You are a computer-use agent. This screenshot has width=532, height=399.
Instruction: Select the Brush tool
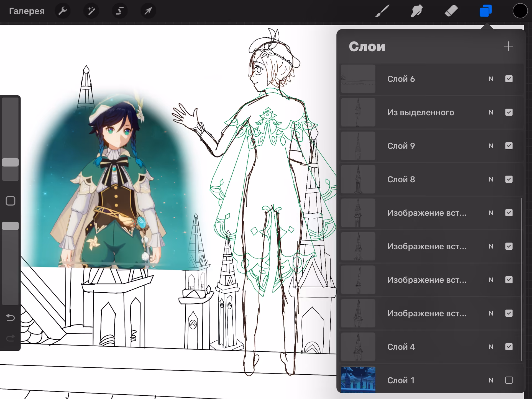click(x=382, y=11)
